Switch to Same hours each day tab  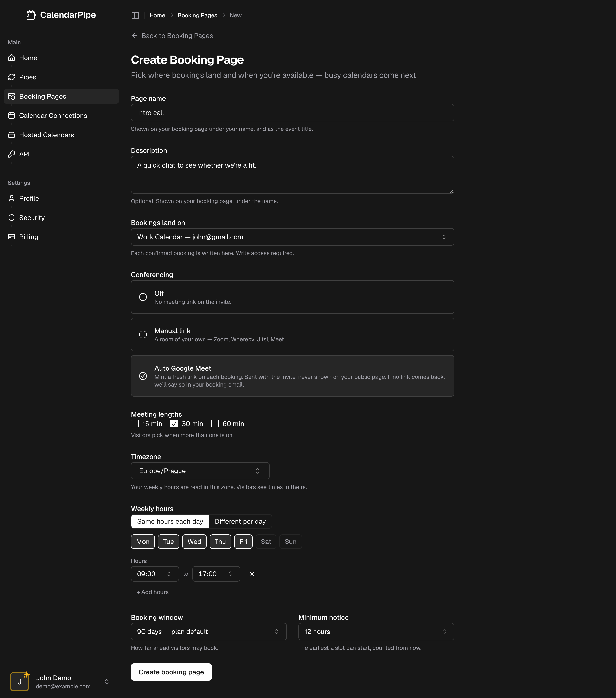point(170,521)
